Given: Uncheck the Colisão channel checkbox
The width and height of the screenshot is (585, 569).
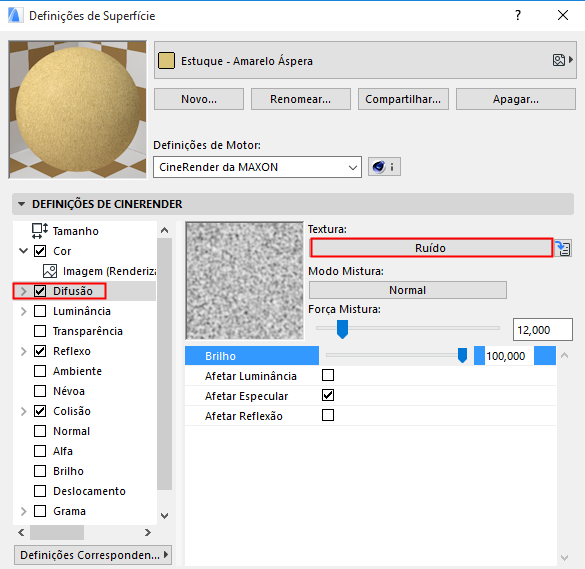Looking at the screenshot, I should click(x=40, y=411).
